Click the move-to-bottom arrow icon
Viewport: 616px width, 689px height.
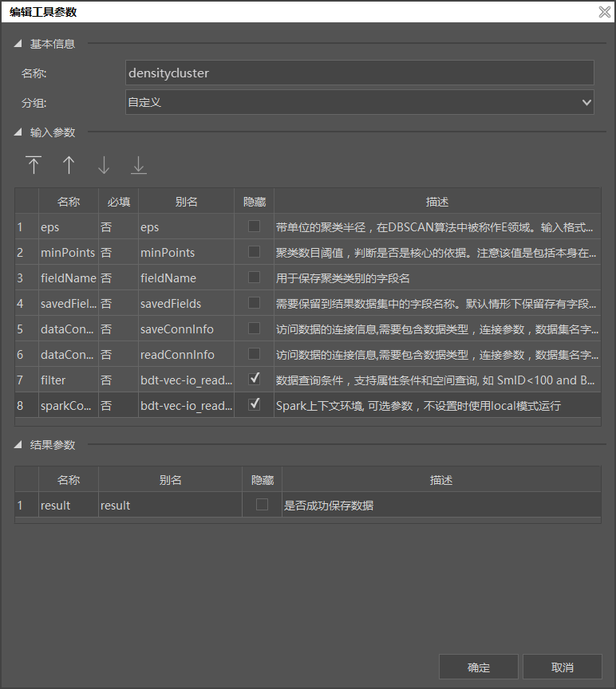(x=139, y=165)
